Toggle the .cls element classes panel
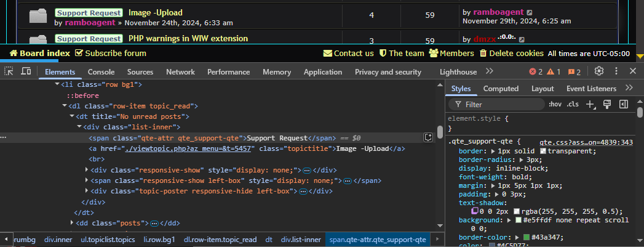The height and width of the screenshot is (247, 644). point(573,104)
